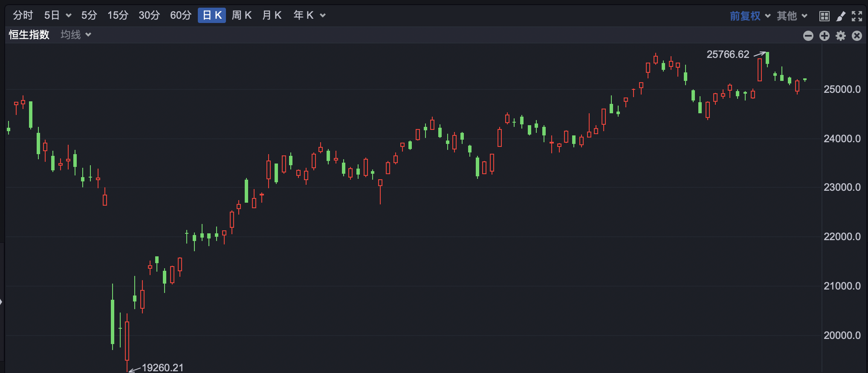Open the 均线 indicator dropdown
Screen dimensions: 868x373
(76, 34)
